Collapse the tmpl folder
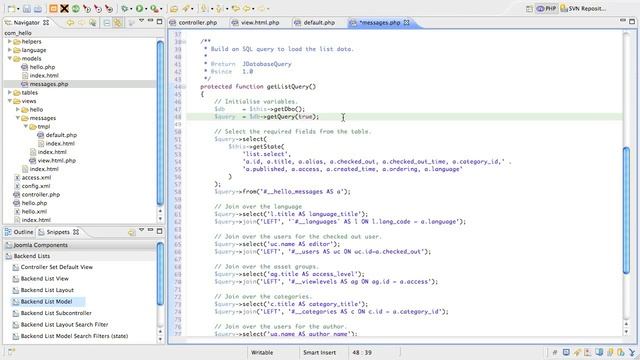Viewport: 640px width, 360px height. click(26, 127)
